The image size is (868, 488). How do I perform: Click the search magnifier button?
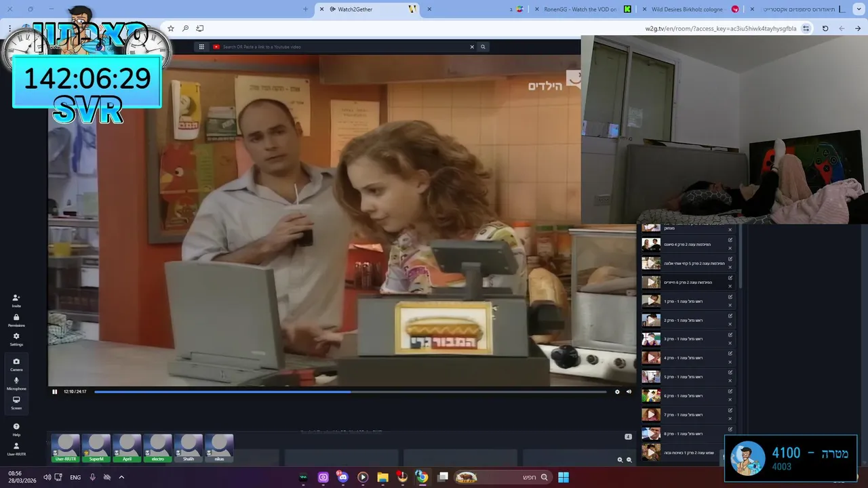(483, 47)
